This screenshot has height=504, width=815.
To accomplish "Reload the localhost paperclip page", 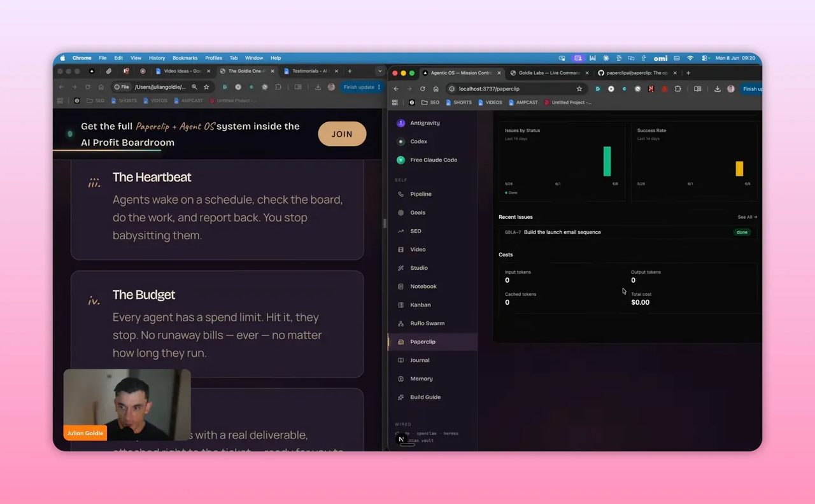I will point(422,89).
